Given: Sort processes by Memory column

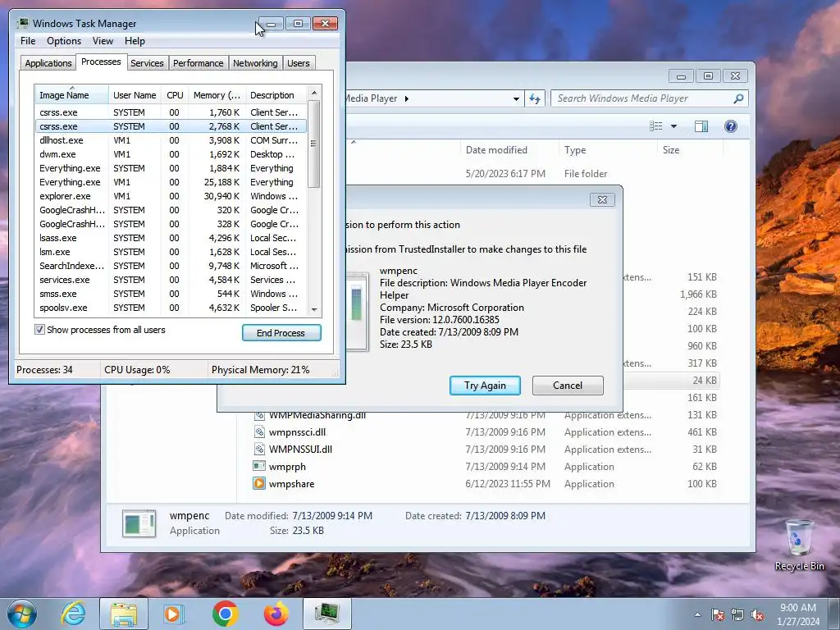Looking at the screenshot, I should pos(217,95).
